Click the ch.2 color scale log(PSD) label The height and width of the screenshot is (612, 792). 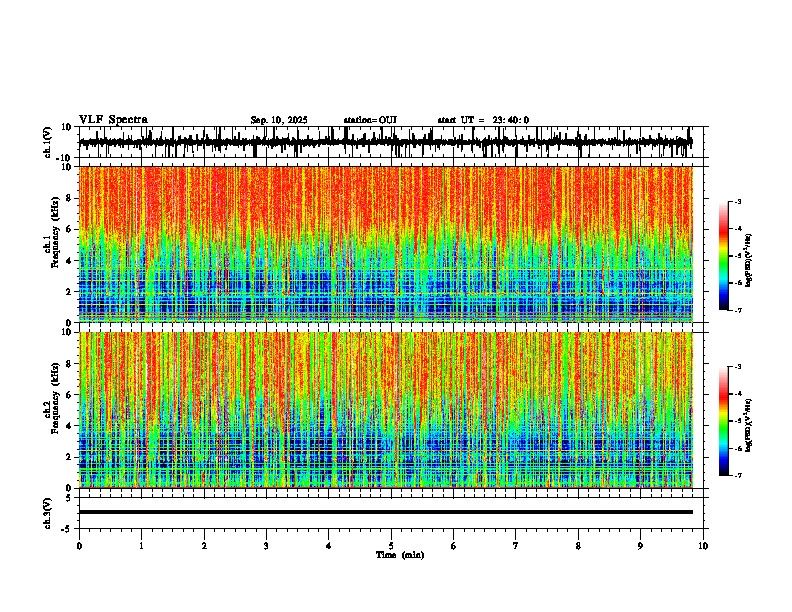point(749,425)
